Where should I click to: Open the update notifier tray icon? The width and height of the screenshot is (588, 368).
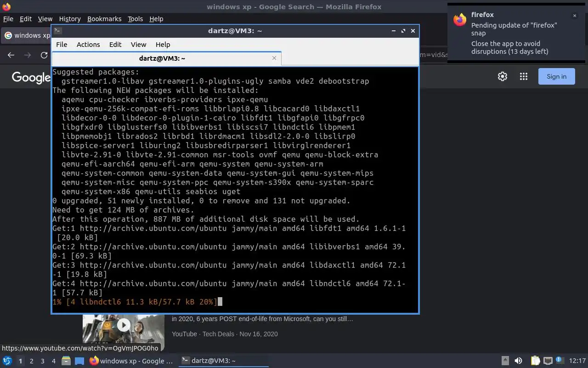[x=559, y=361]
